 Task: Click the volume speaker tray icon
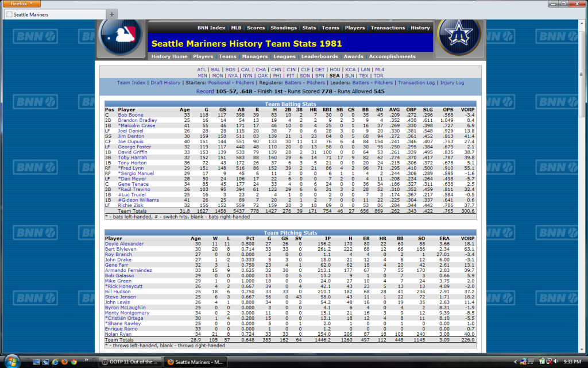click(556, 362)
